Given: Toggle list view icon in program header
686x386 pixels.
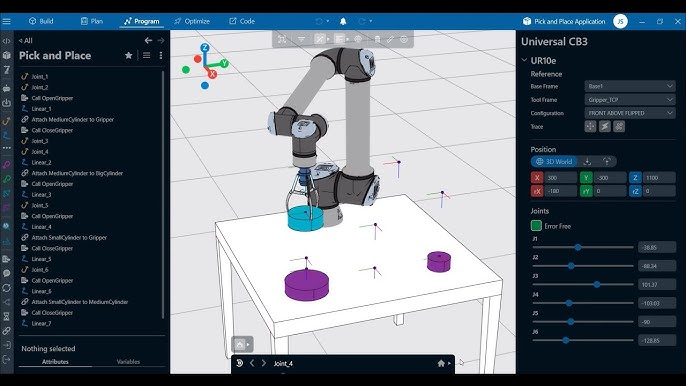Looking at the screenshot, I should coord(147,56).
